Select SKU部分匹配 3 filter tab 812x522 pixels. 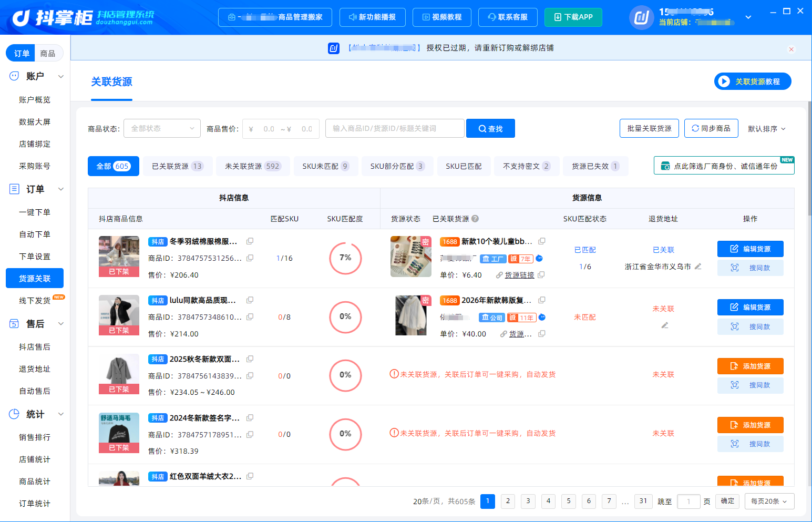(397, 166)
